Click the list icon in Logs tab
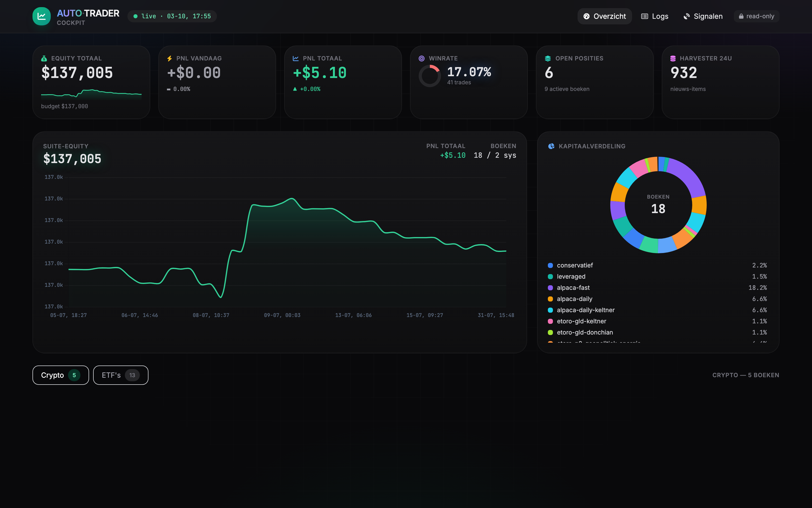The height and width of the screenshot is (508, 812). coord(645,16)
